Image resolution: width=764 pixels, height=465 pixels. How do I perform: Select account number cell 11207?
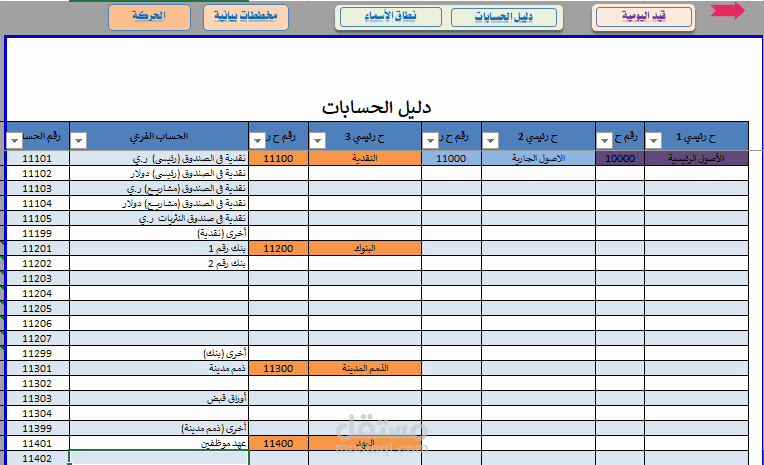click(37, 339)
